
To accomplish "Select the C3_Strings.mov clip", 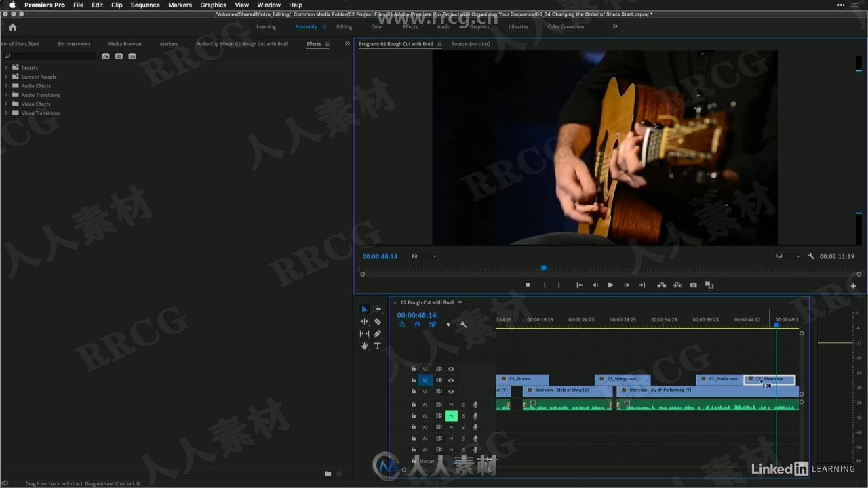I will 623,379.
